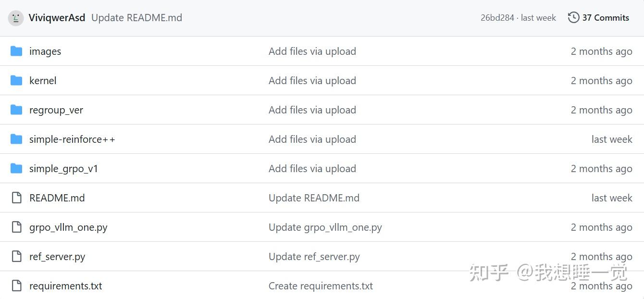Open the requirements.txt file
644x299 pixels.
tap(65, 286)
